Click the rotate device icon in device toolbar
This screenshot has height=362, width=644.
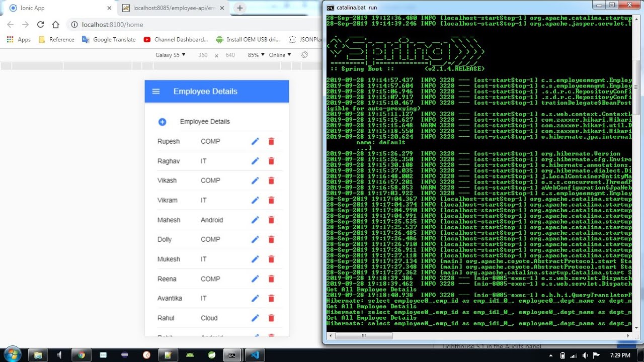pyautogui.click(x=304, y=55)
